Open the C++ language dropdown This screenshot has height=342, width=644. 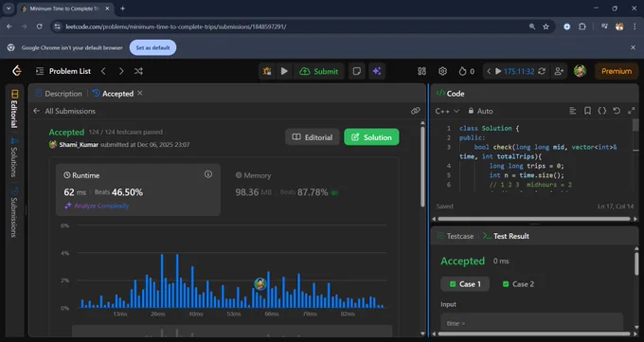point(447,111)
